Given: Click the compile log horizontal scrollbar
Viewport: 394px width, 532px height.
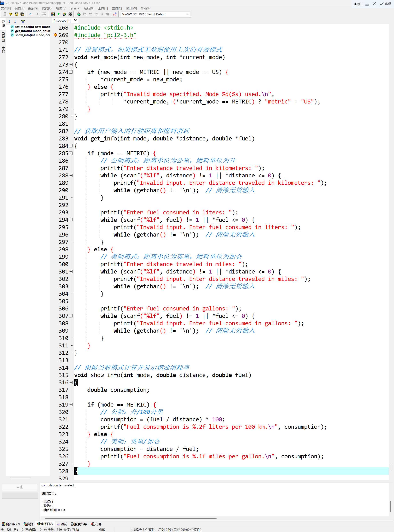Looking at the screenshot, I should (x=131, y=518).
